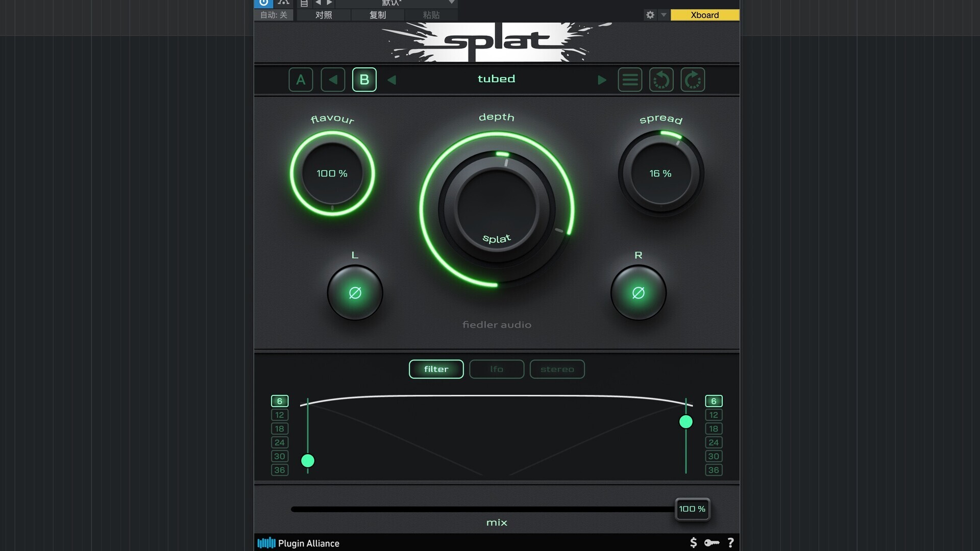980x551 pixels.
Task: Select preset slot B
Action: pos(364,80)
